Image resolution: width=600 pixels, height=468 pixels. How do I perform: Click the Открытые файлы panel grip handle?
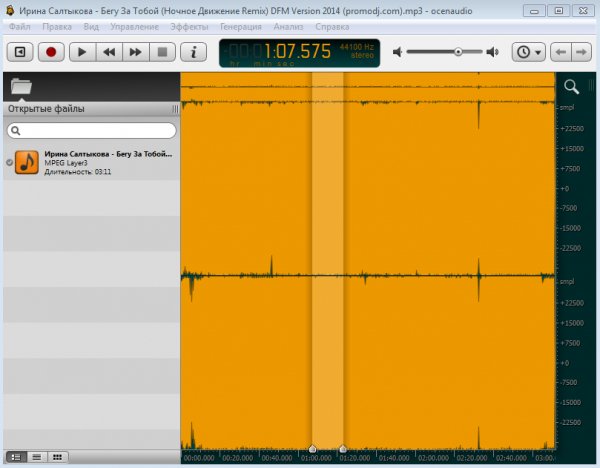[x=175, y=109]
